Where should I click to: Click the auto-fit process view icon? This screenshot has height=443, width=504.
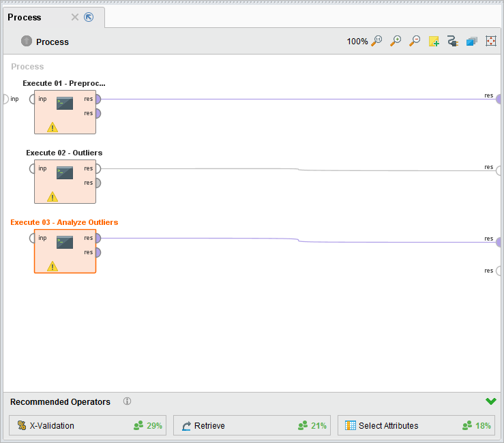(491, 41)
